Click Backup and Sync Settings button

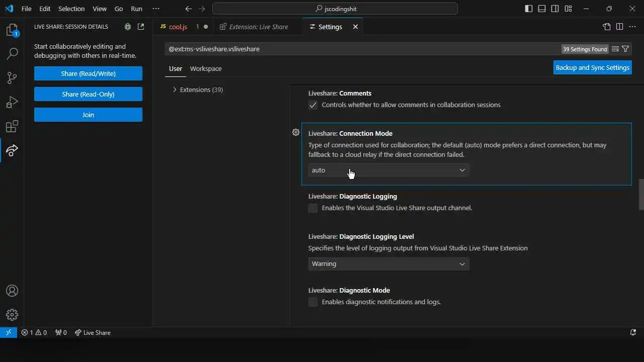click(593, 67)
